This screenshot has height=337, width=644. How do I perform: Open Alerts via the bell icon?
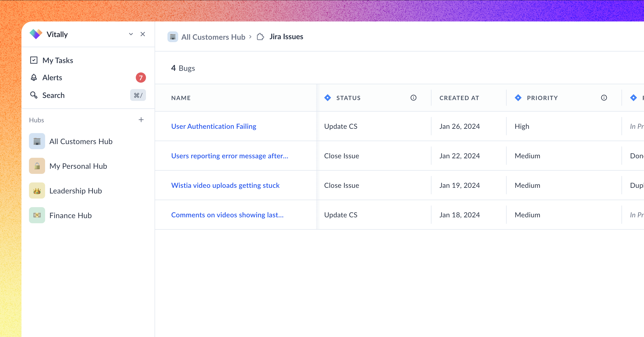34,78
